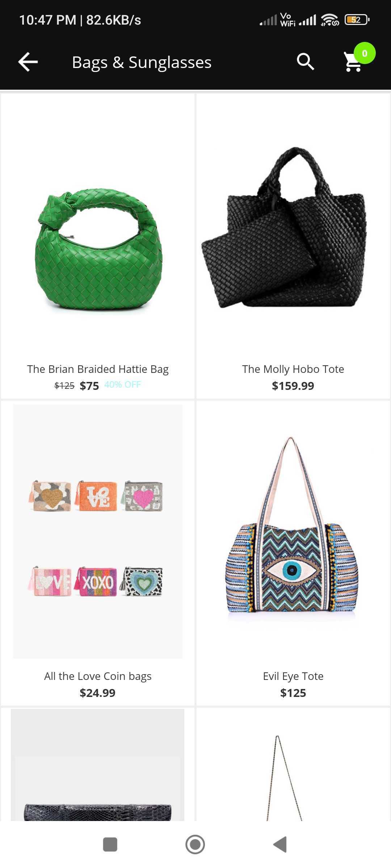This screenshot has height=868, width=391.
Task: Tap the green cart count badge
Action: tap(365, 53)
